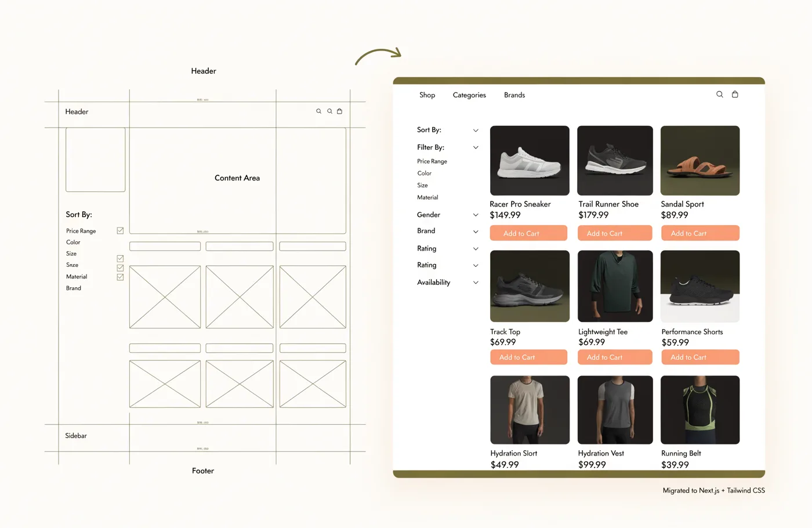Click the Track Top product title
Screen dimensions: 812x528
(505, 332)
